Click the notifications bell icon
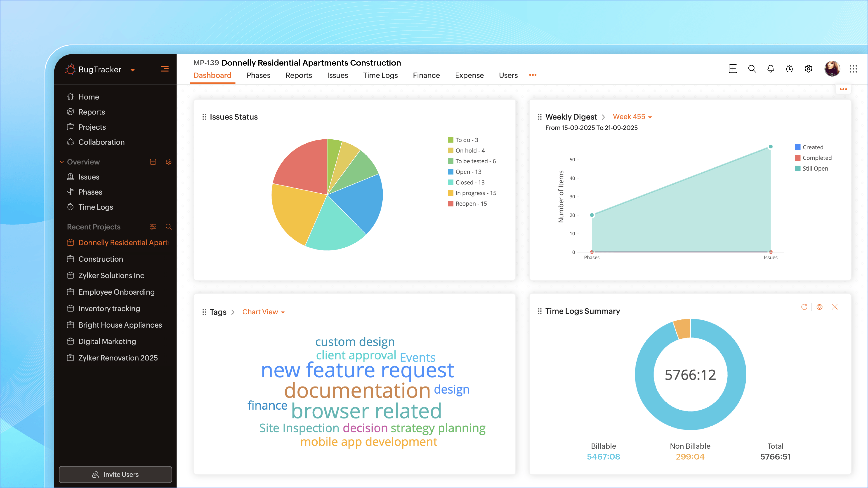The image size is (868, 488). point(771,69)
